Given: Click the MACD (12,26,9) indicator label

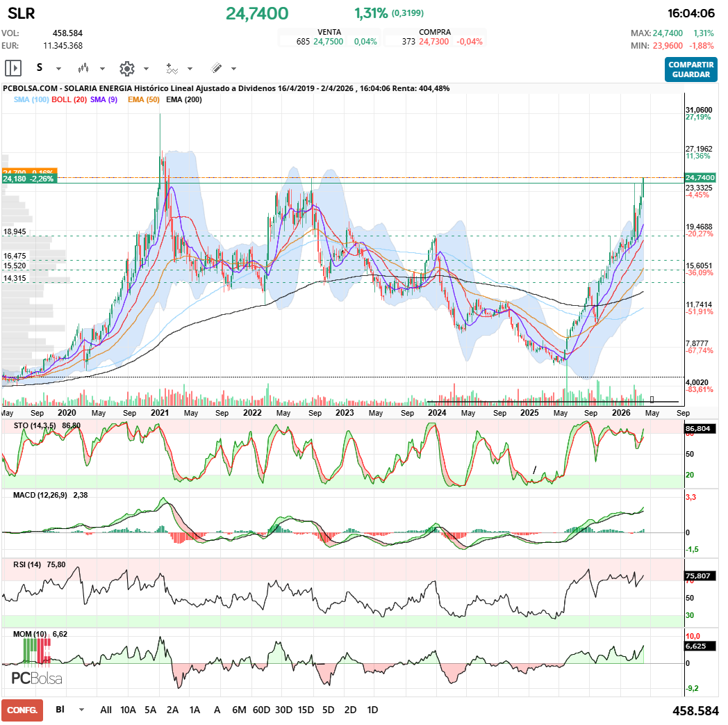Looking at the screenshot, I should coord(40,495).
